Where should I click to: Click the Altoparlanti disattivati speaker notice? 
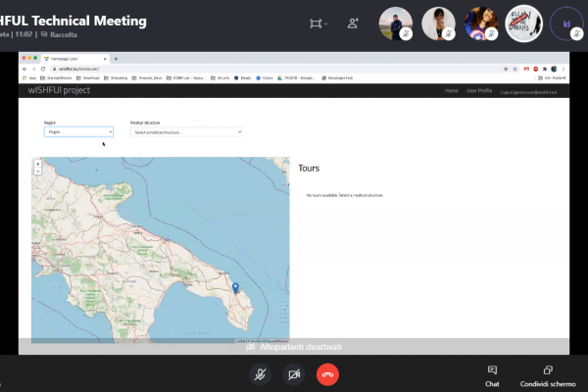tap(294, 347)
